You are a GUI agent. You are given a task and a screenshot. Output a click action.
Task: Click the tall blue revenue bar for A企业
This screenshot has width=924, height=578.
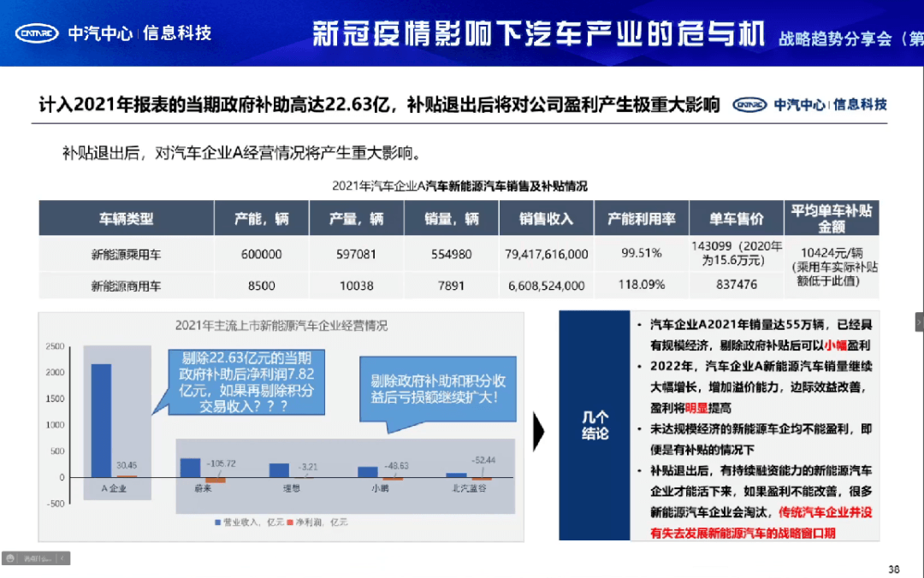[x=101, y=421]
